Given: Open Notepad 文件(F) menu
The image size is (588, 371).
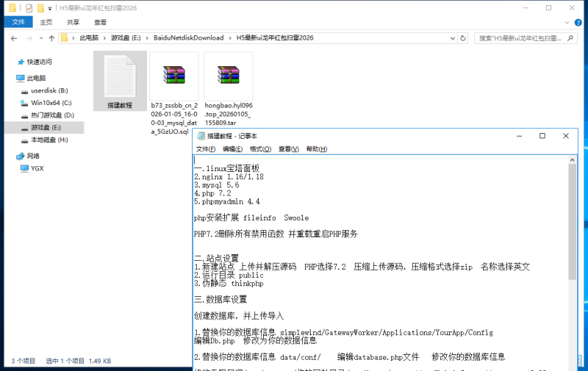Looking at the screenshot, I should (206, 149).
